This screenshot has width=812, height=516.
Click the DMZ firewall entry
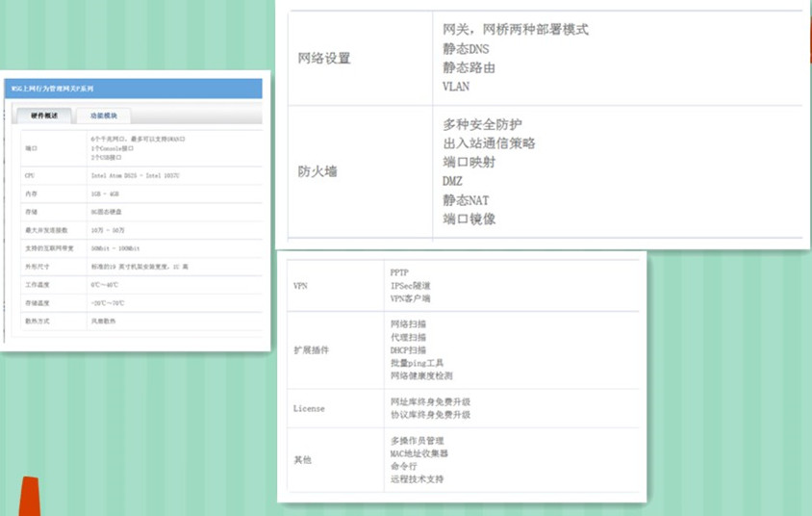452,181
